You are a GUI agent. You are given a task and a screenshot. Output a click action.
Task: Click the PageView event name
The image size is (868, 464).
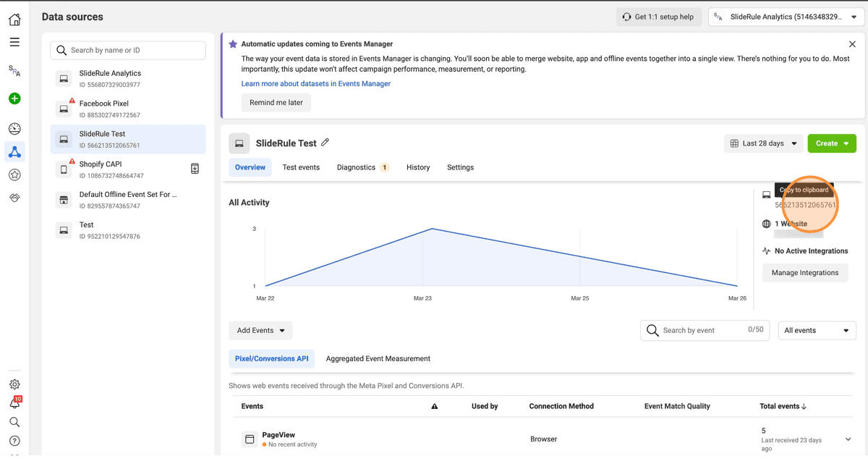tap(278, 435)
